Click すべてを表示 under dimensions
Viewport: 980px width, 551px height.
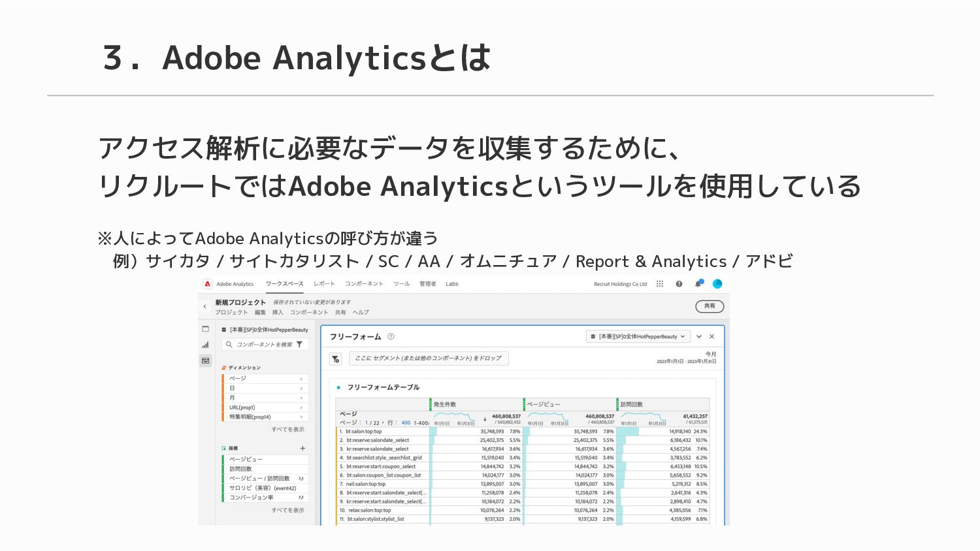point(288,430)
